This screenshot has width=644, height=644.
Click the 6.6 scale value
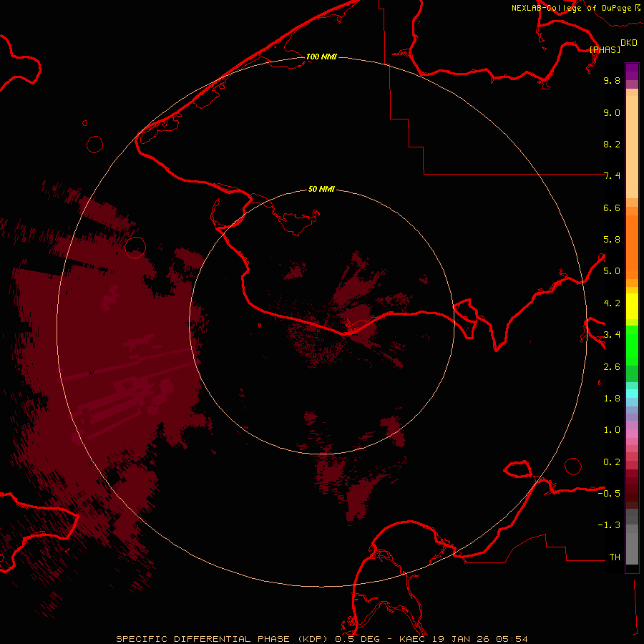(612, 208)
